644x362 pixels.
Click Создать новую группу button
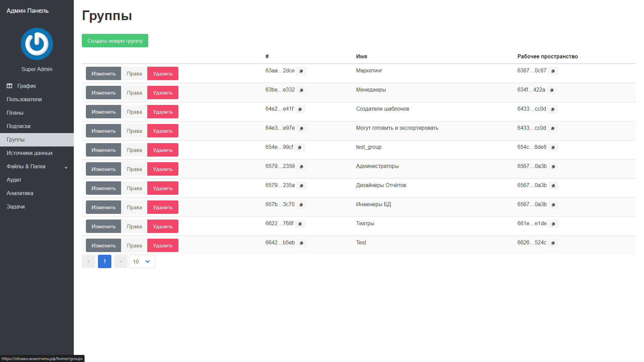pos(115,41)
